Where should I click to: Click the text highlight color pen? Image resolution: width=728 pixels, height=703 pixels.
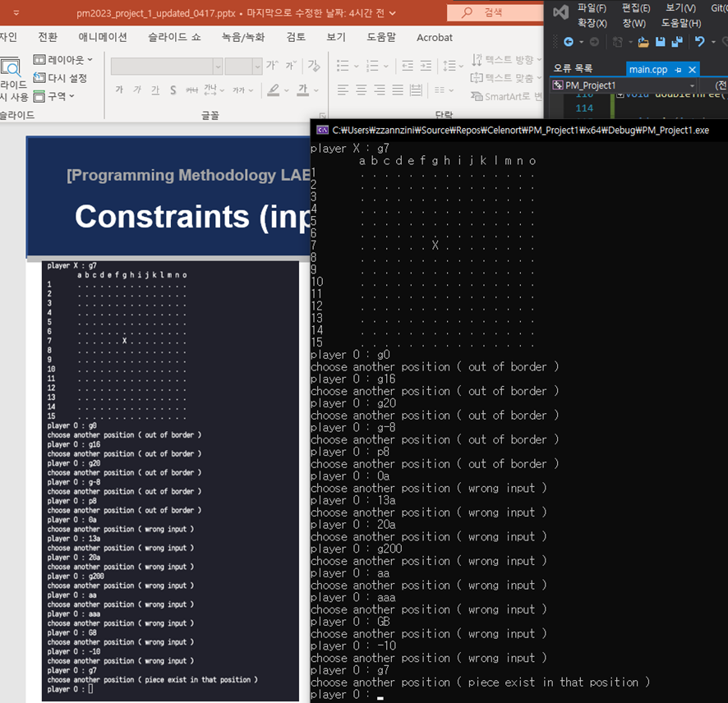point(274,90)
